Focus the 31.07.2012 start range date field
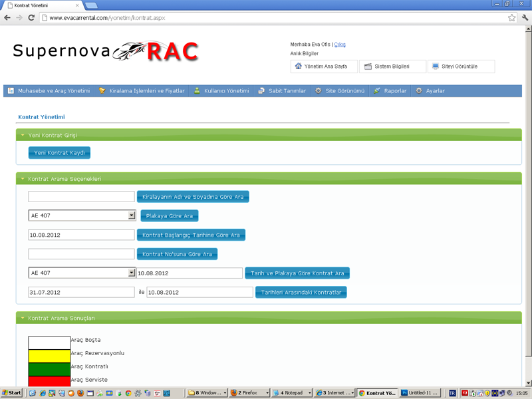 coord(81,292)
